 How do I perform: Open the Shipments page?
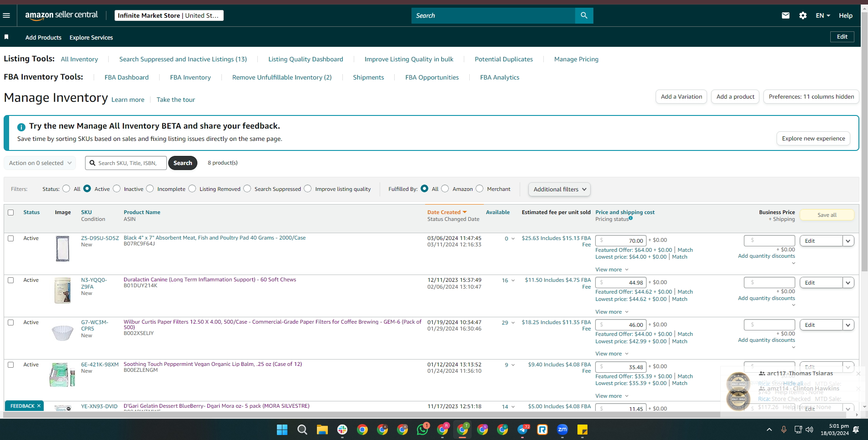[x=368, y=77]
